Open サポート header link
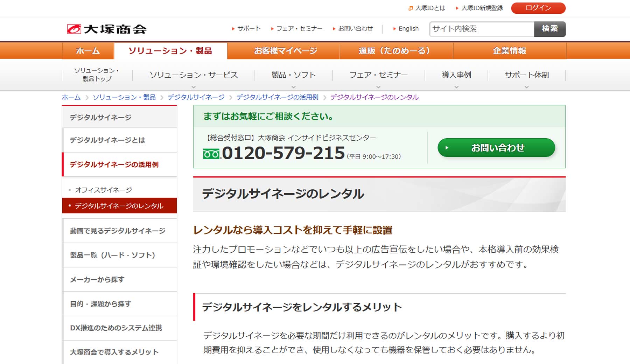Image resolution: width=630 pixels, height=364 pixels. (x=249, y=29)
